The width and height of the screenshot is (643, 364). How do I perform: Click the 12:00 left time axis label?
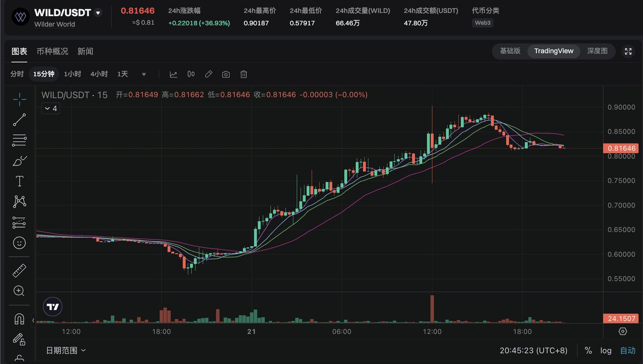71,332
